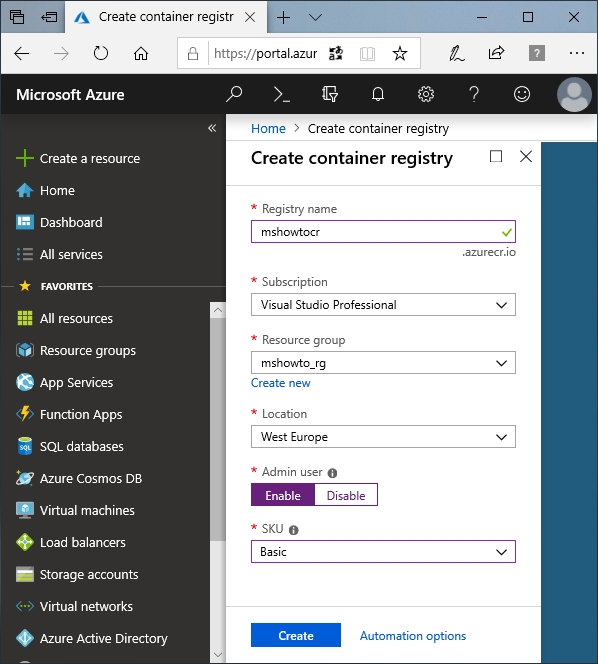Click Virtual networks icon
The height and width of the screenshot is (664, 598).
[25, 606]
